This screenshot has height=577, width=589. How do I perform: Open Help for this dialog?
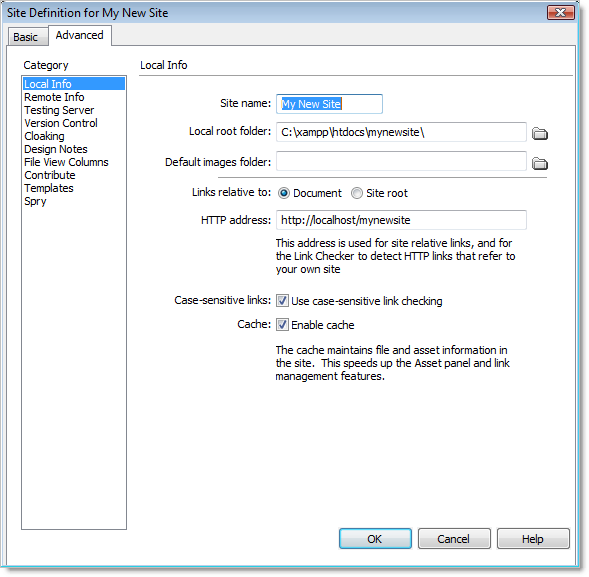(533, 539)
